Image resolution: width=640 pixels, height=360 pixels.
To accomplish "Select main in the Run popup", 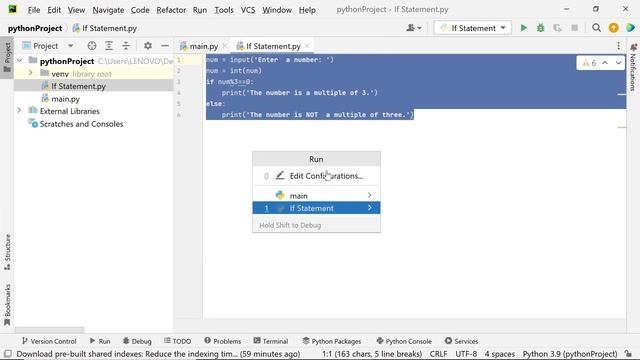I will coord(316,196).
